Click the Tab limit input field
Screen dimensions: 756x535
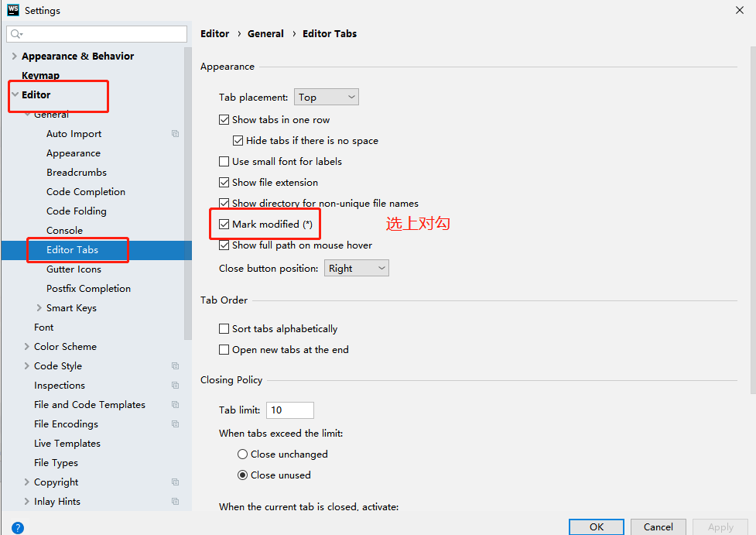(289, 410)
